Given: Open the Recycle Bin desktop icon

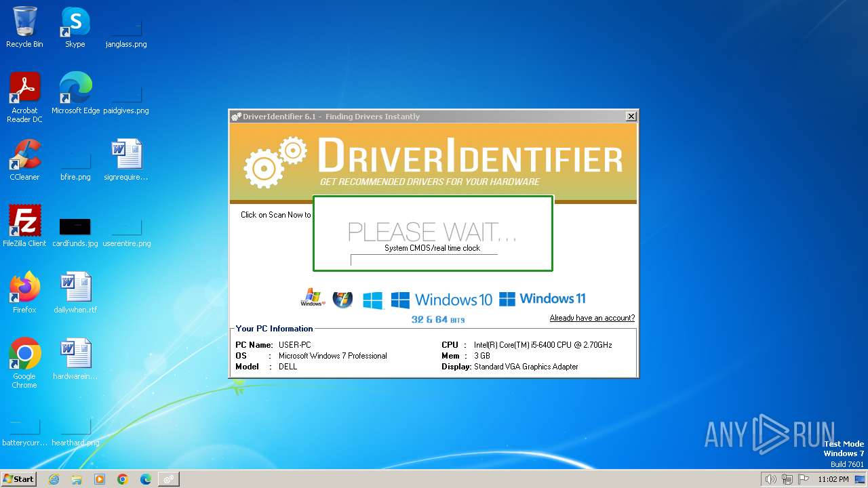Looking at the screenshot, I should (24, 27).
